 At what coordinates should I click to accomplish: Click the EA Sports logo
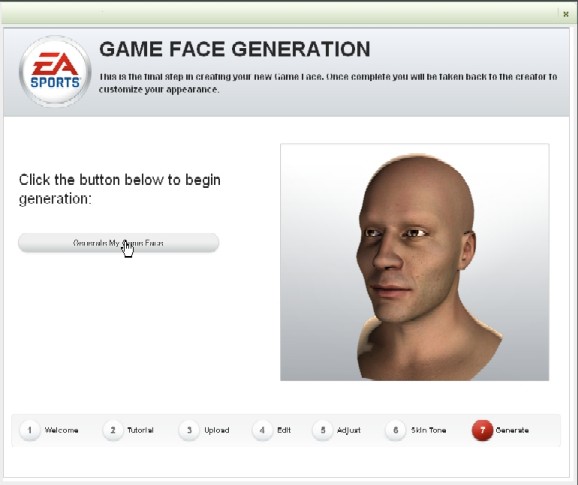(55, 71)
